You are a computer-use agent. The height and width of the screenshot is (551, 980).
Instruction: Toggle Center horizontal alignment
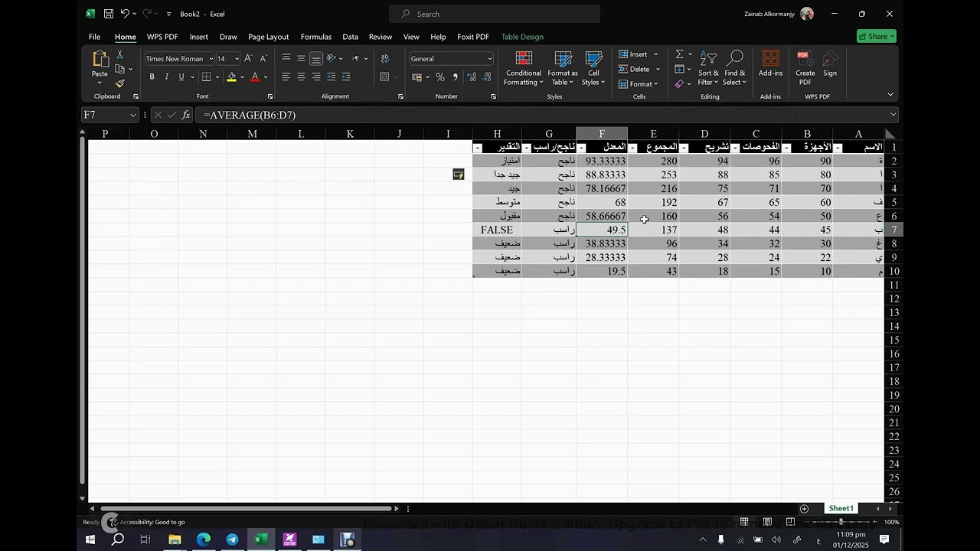tap(301, 77)
